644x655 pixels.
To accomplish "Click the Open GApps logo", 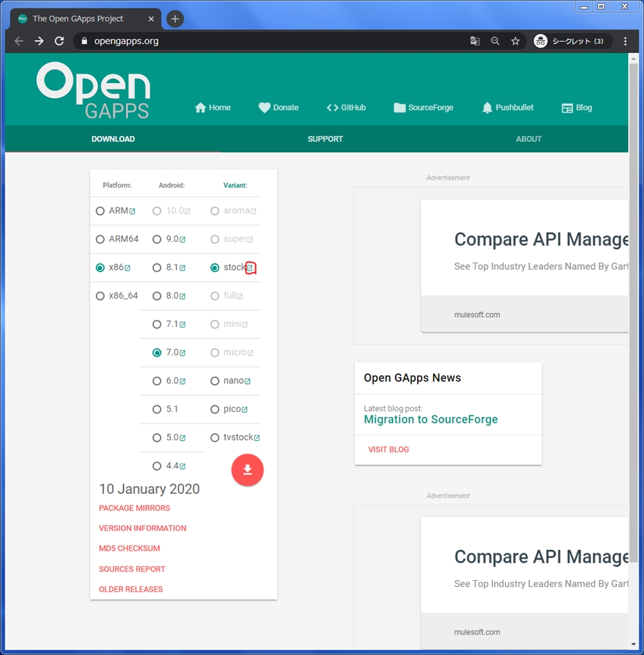I will tap(93, 90).
